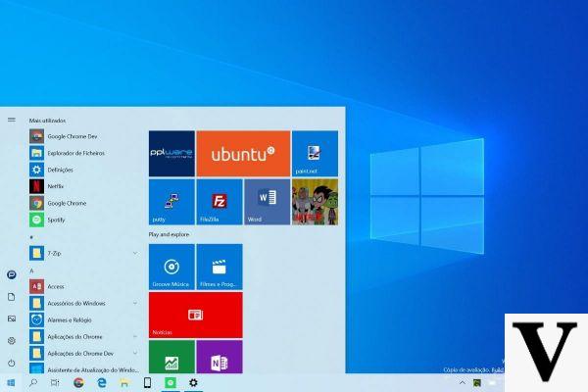Open Chrome from the taskbar
The width and height of the screenshot is (588, 392).
tap(78, 382)
